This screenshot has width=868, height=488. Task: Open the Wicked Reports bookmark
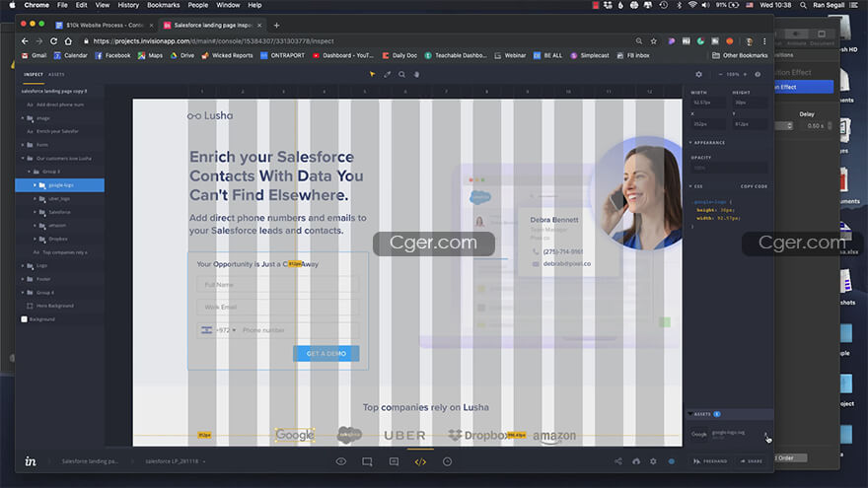227,55
